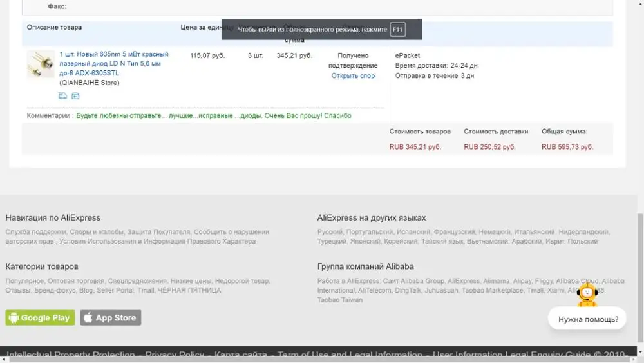Image resolution: width=644 pixels, height=363 pixels.
Task: Switch language to Турецкий
Action: [332, 241]
